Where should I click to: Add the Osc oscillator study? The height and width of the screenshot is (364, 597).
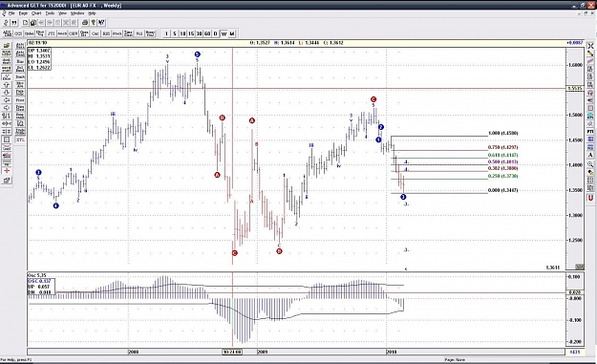pos(96,33)
